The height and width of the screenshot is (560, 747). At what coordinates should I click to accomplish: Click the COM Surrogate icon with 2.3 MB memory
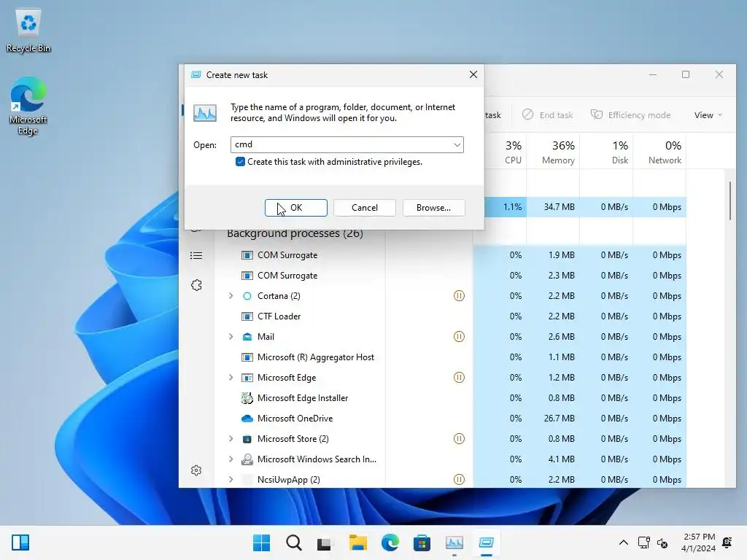tap(247, 276)
